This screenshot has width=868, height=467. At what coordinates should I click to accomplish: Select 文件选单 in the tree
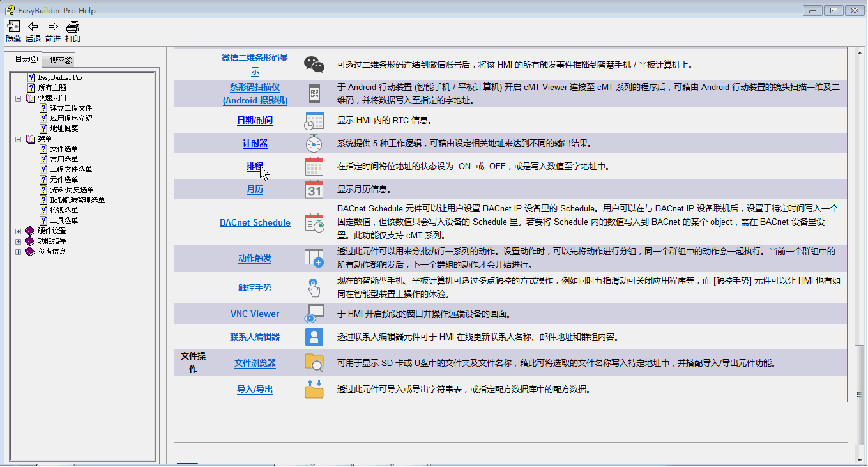64,149
